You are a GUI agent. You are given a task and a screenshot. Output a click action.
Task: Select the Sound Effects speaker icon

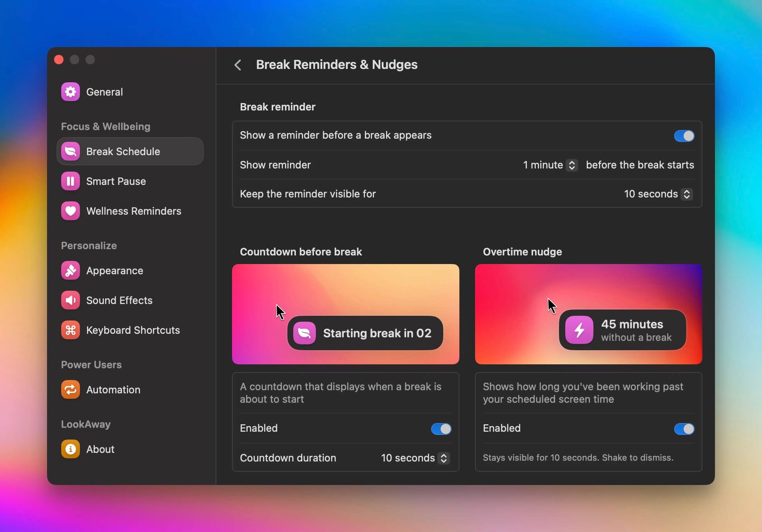(70, 300)
